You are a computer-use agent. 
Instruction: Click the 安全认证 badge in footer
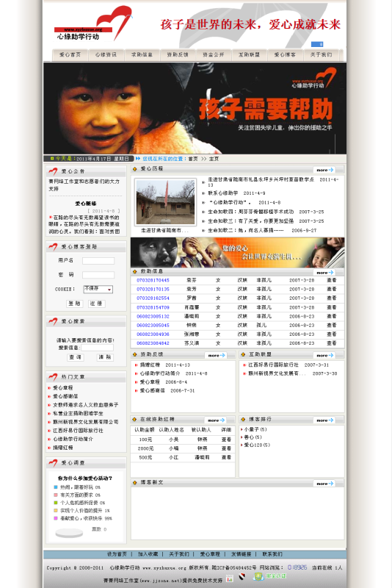[270, 577]
